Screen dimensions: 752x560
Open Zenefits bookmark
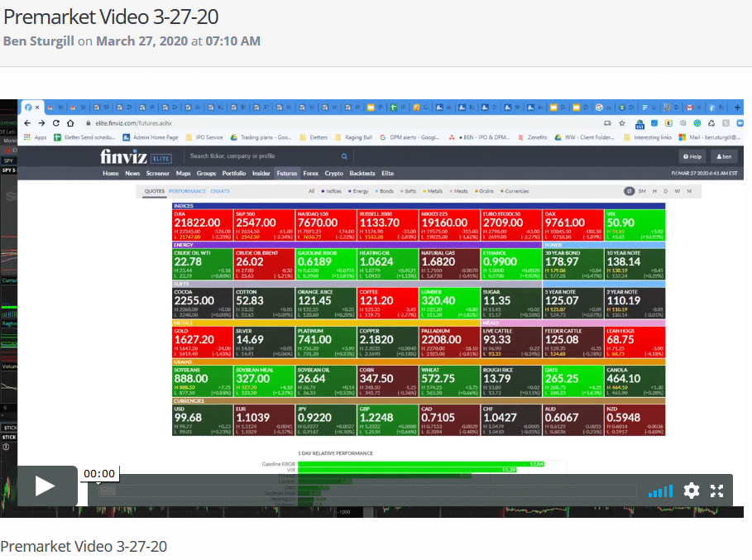(x=532, y=137)
